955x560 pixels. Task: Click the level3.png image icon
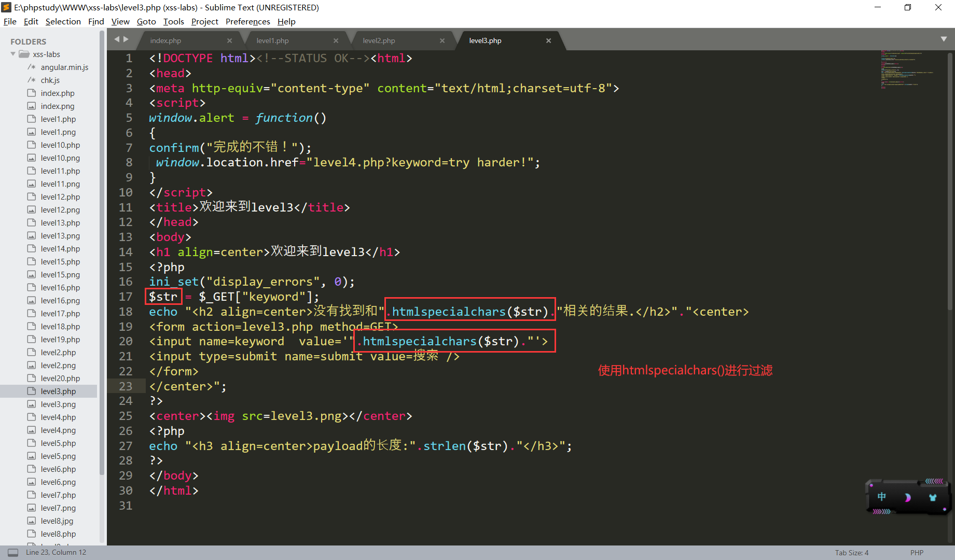pos(32,404)
